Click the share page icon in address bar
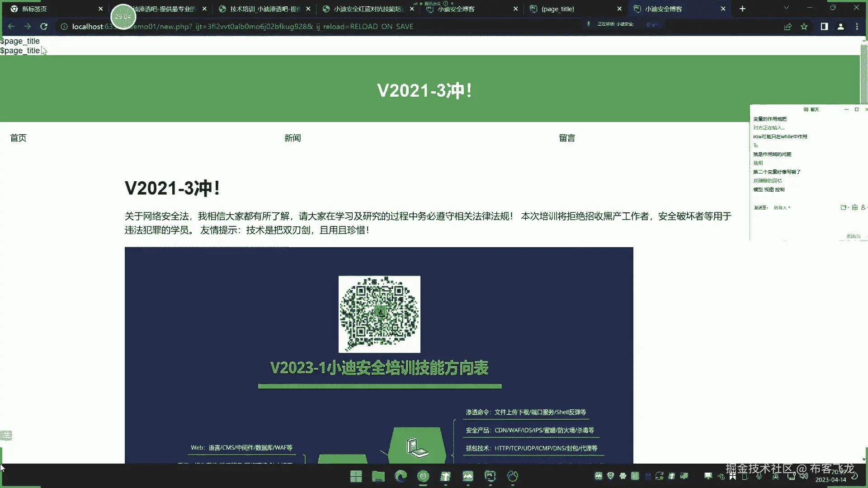This screenshot has width=868, height=488. click(788, 27)
